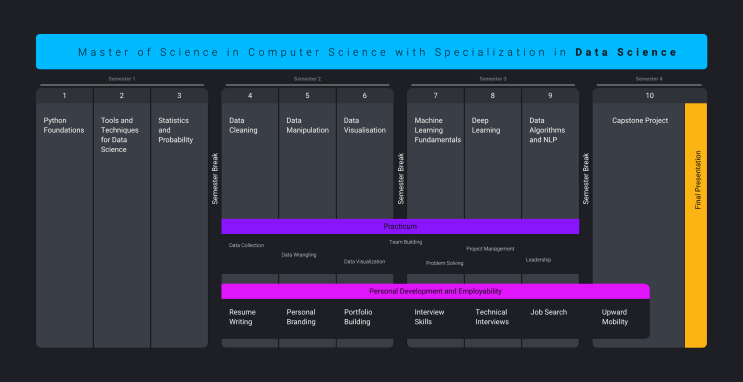Select the Statistics and Probability module

(179, 225)
